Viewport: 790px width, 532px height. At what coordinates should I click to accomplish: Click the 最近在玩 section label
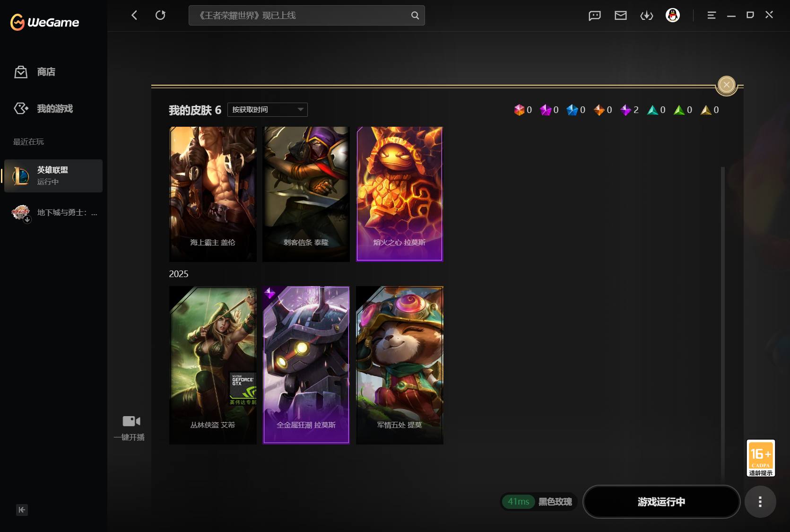tap(28, 142)
